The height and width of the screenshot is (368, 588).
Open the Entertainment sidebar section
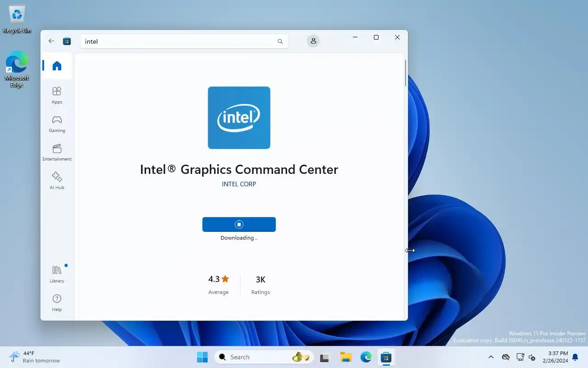[57, 152]
